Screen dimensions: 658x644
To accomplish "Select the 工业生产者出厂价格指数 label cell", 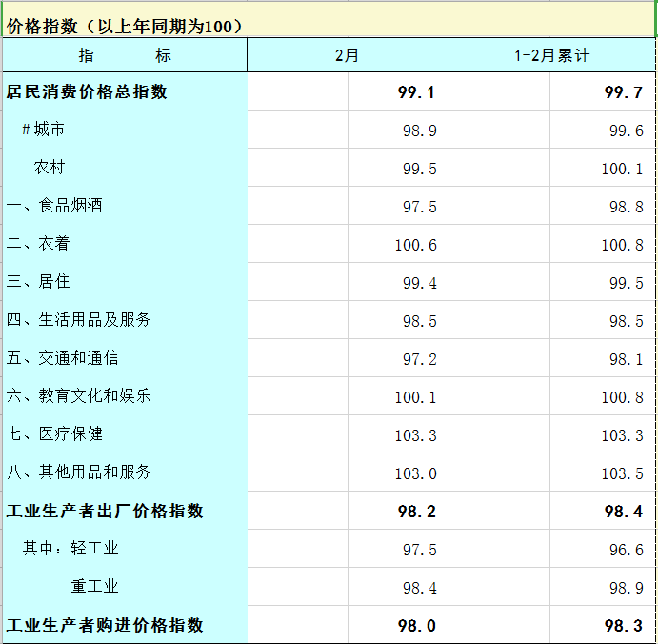I will (105, 512).
